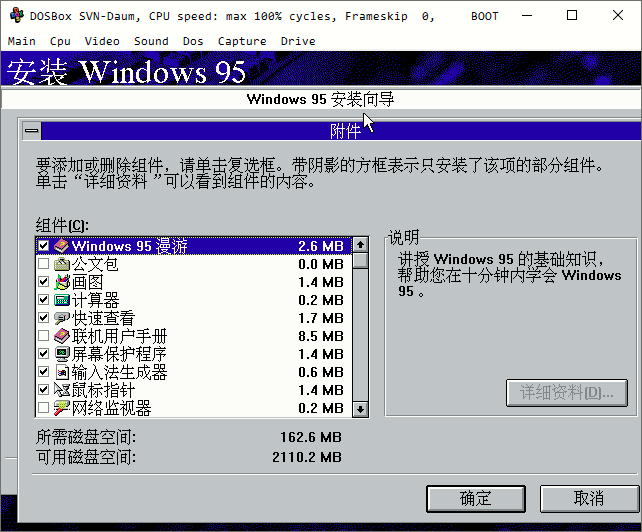Open the Capture menu
Viewport: 642px width, 532px height.
click(x=242, y=41)
